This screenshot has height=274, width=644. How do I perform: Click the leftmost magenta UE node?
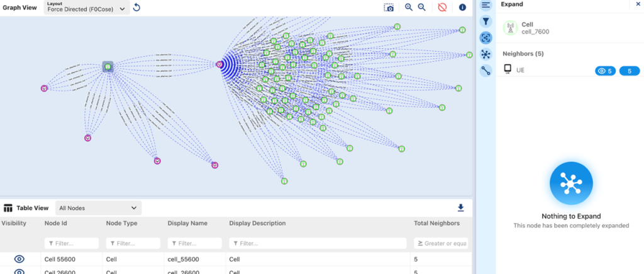tap(44, 88)
